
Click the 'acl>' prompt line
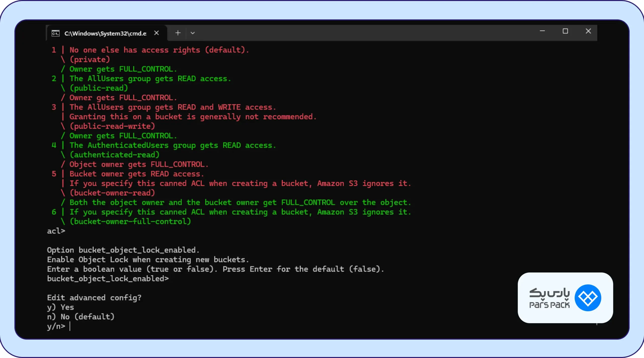pos(56,231)
